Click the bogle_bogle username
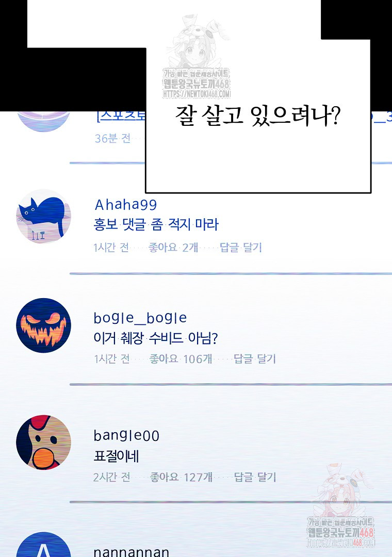392x557 pixels. click(140, 318)
